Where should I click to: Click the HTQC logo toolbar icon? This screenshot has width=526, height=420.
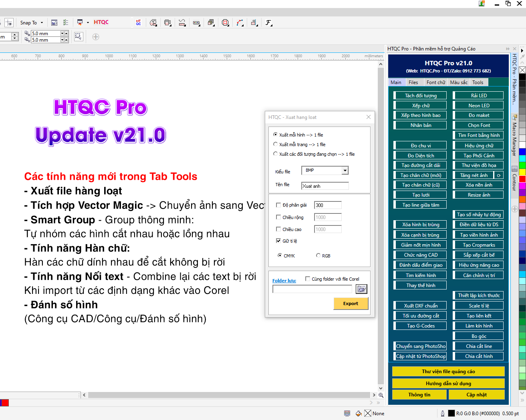pyautogui.click(x=138, y=22)
